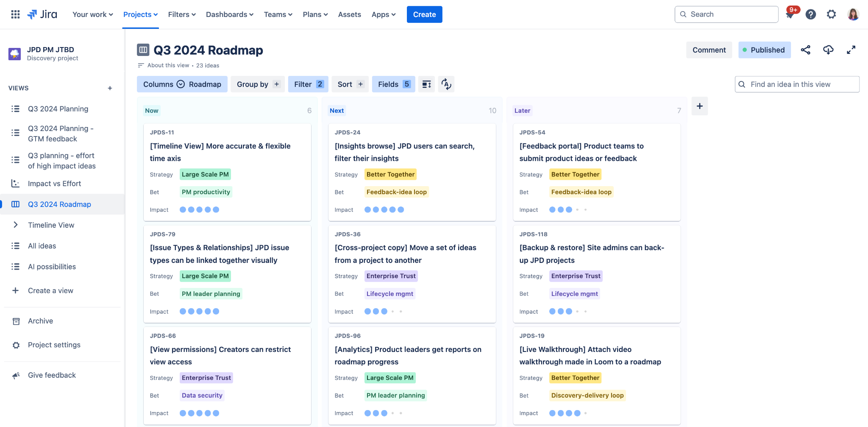Open the Assets menu item

349,14
